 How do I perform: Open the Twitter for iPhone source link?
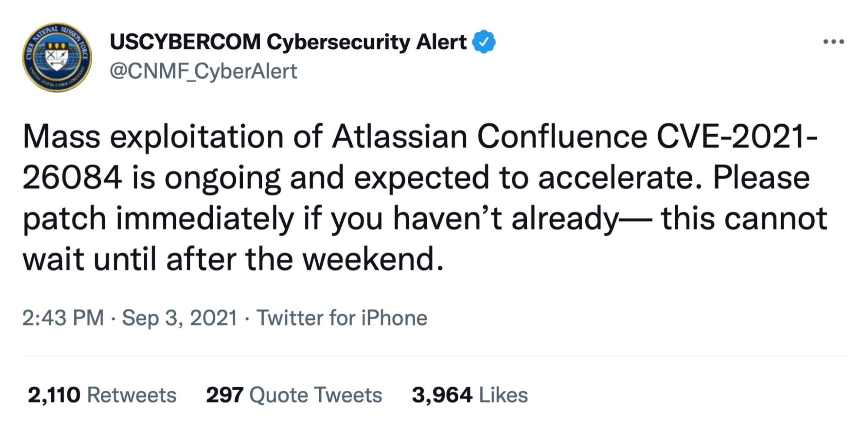tap(342, 318)
